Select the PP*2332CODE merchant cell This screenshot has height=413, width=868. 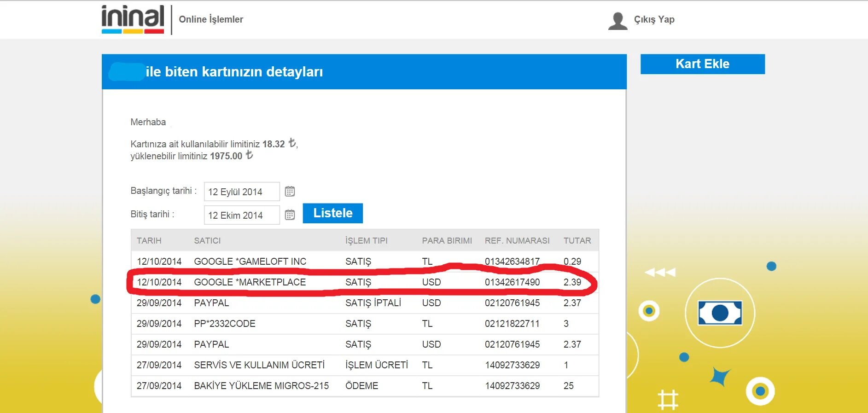click(x=225, y=324)
